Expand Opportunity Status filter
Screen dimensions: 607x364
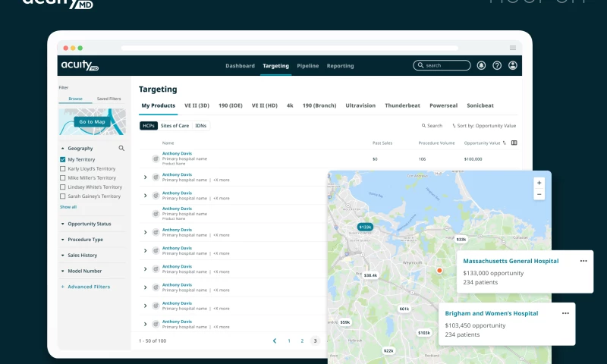(63, 224)
